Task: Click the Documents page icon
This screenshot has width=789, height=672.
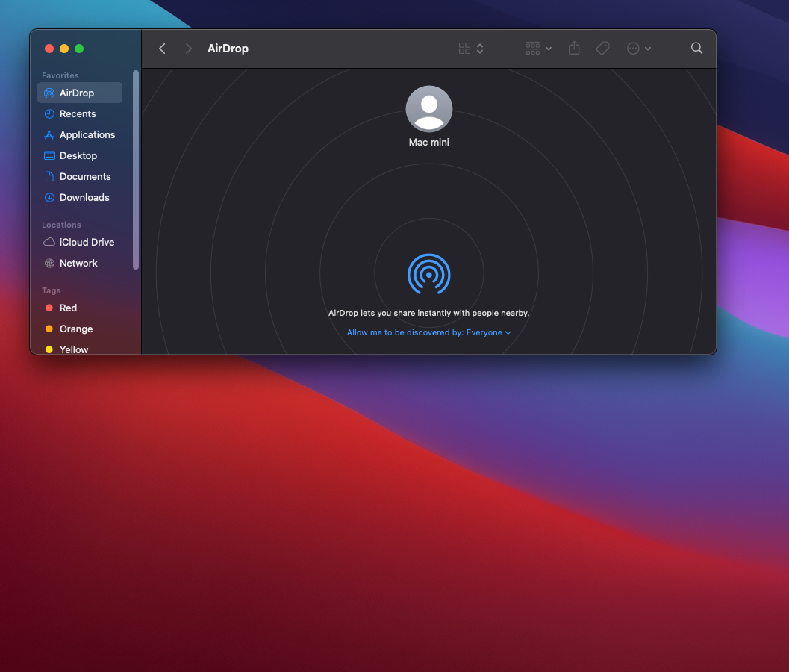Action: click(49, 177)
